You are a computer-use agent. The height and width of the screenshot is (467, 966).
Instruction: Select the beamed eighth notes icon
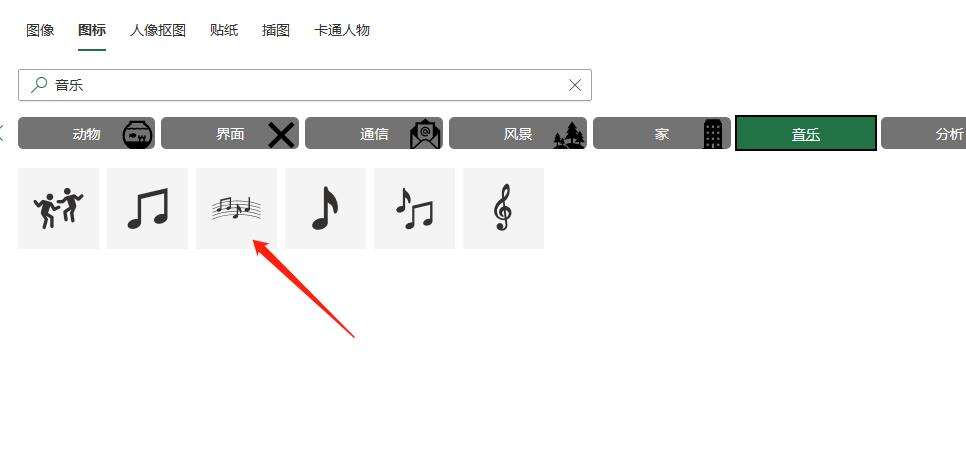click(147, 208)
